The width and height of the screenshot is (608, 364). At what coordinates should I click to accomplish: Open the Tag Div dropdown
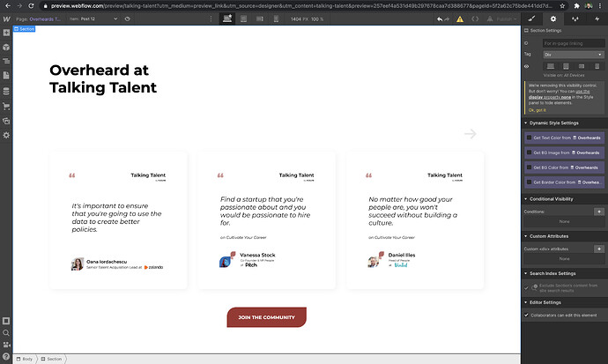[x=574, y=55]
